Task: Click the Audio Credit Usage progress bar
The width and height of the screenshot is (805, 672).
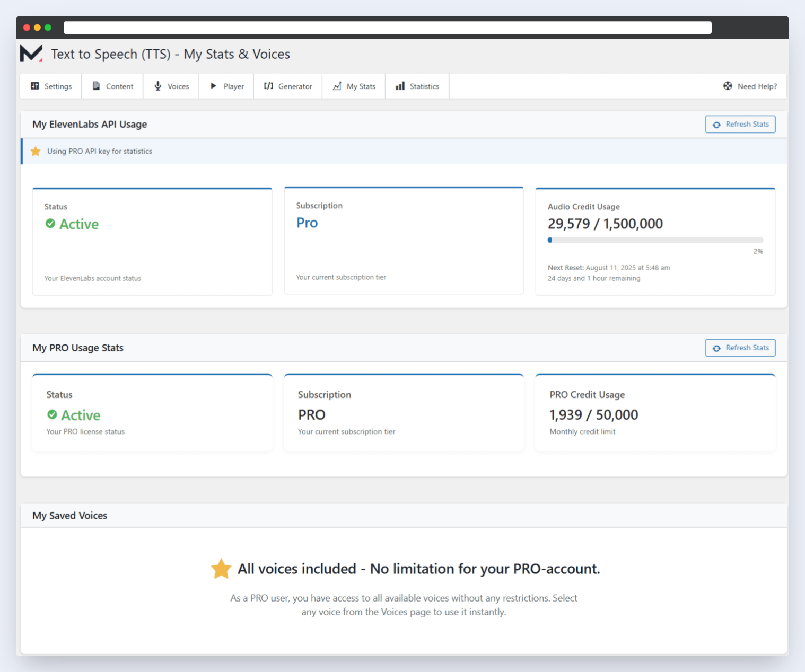Action: (x=655, y=240)
